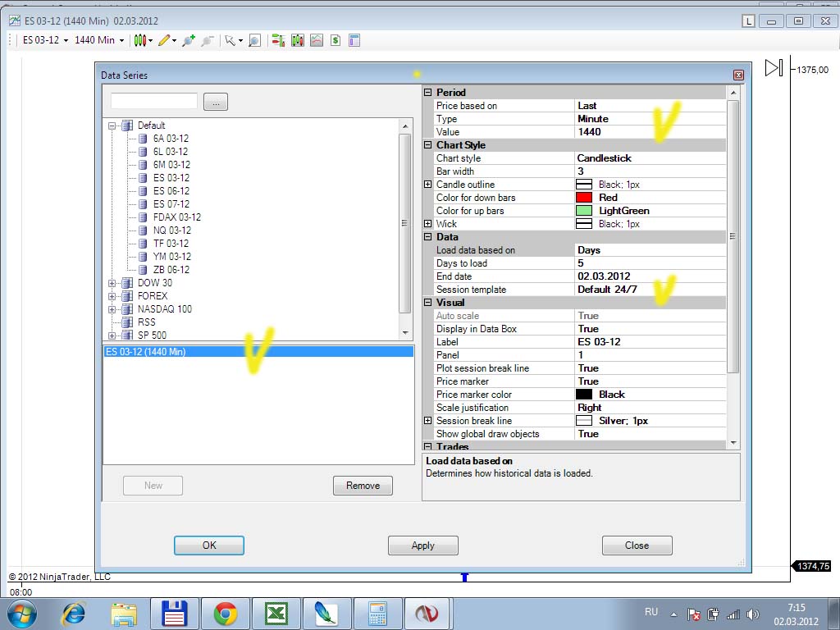Expand the FOREX instrument list
This screenshot has width=840, height=630.
pos(112,296)
